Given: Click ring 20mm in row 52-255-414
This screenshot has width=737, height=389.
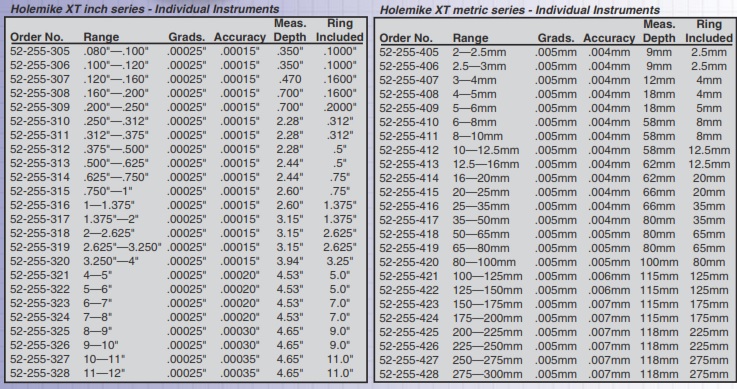Looking at the screenshot, I should (709, 179).
